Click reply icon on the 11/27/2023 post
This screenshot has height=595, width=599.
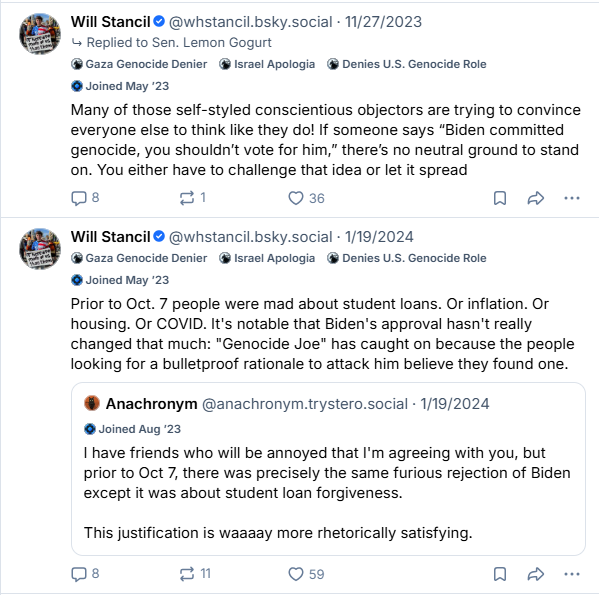pyautogui.click(x=79, y=198)
